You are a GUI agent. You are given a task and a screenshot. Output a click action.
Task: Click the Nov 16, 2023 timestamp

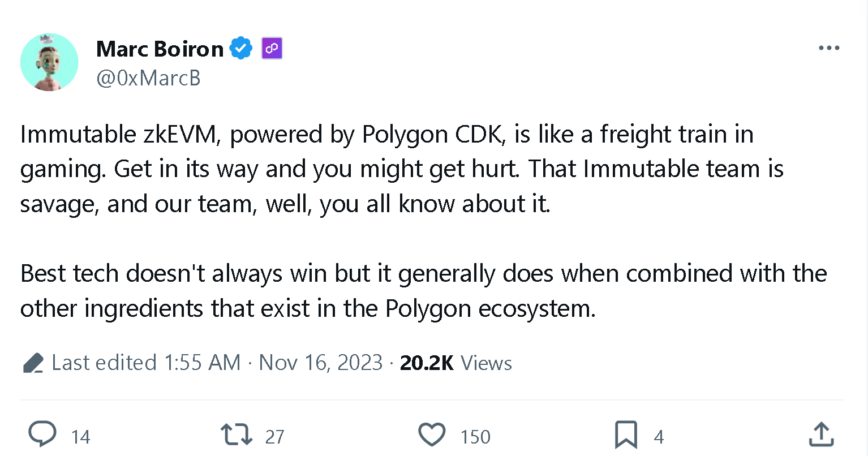pos(320,363)
